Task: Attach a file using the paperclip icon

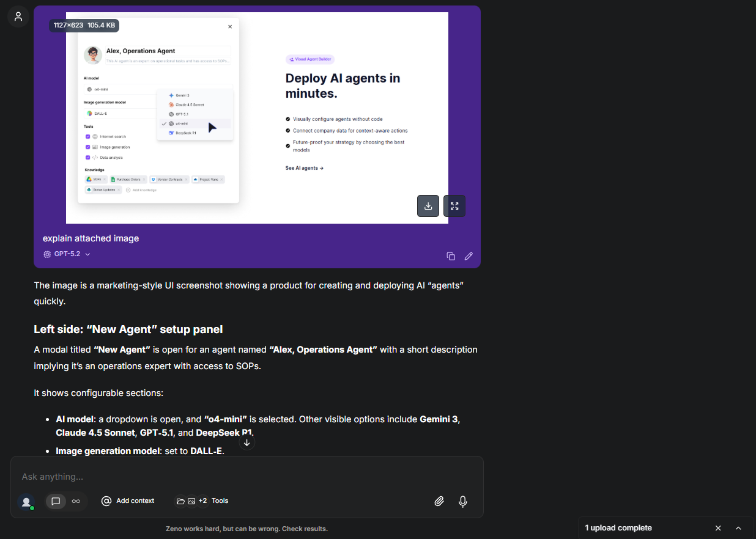Action: 439,501
